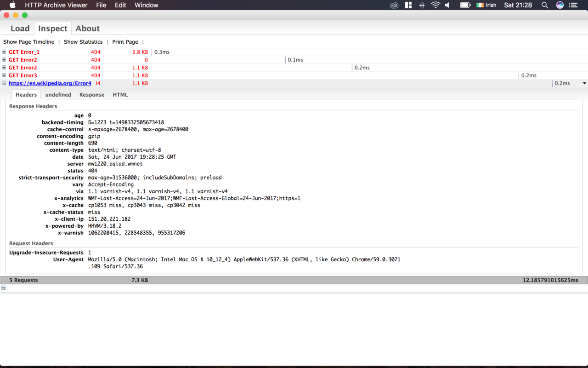Click the 12.185791015625ms total time

(550, 280)
